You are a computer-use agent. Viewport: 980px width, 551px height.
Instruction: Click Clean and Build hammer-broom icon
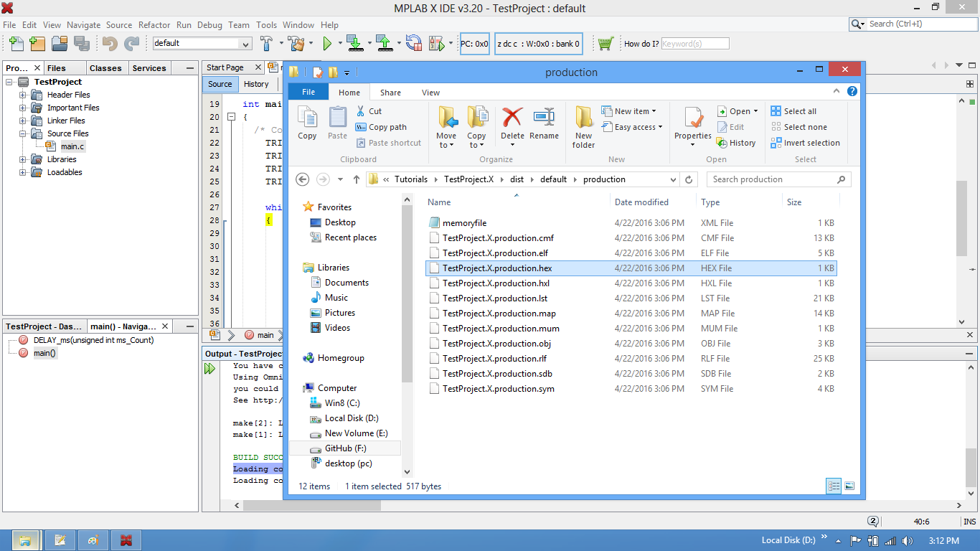[x=297, y=44]
